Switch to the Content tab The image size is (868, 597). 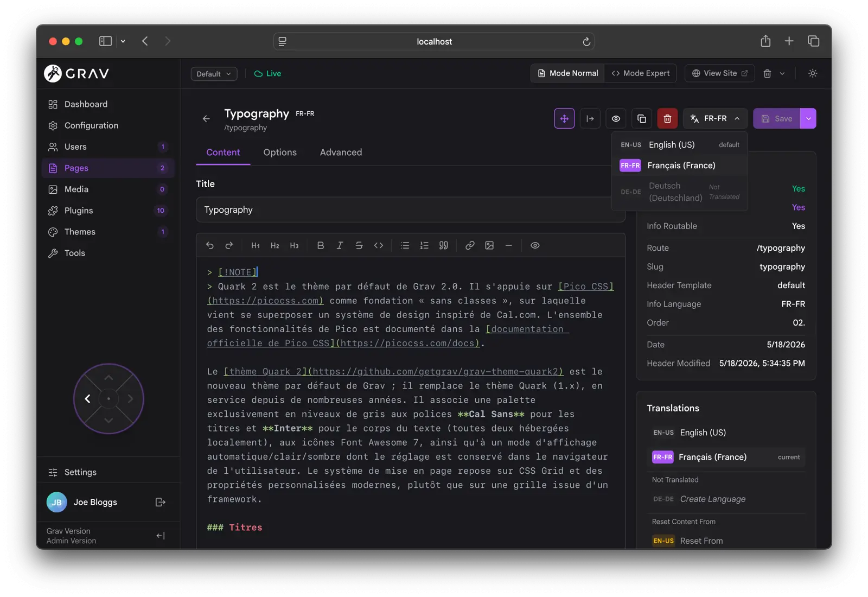click(223, 153)
